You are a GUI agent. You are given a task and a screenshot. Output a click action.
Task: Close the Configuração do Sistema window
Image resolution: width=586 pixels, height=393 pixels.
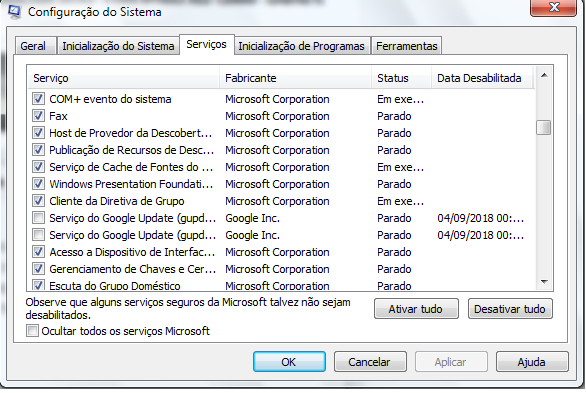click(x=553, y=7)
